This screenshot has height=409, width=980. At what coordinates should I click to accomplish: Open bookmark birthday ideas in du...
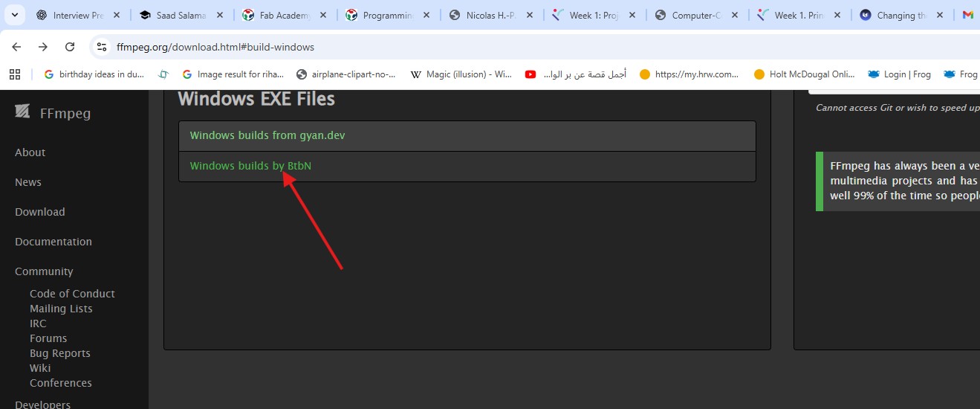click(94, 74)
